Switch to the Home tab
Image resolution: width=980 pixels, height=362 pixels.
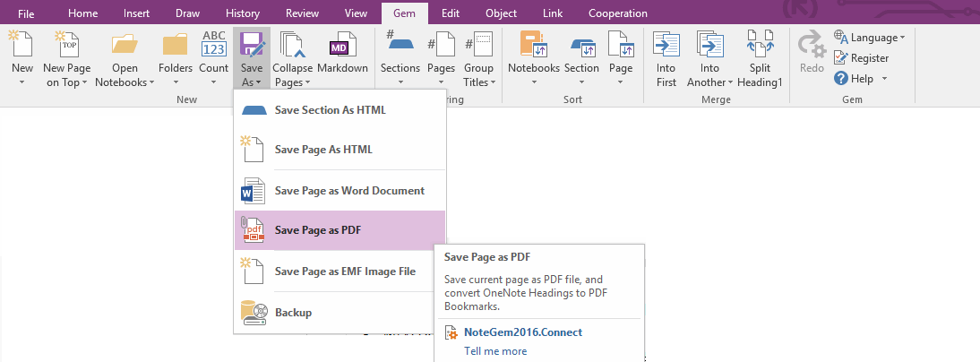83,13
